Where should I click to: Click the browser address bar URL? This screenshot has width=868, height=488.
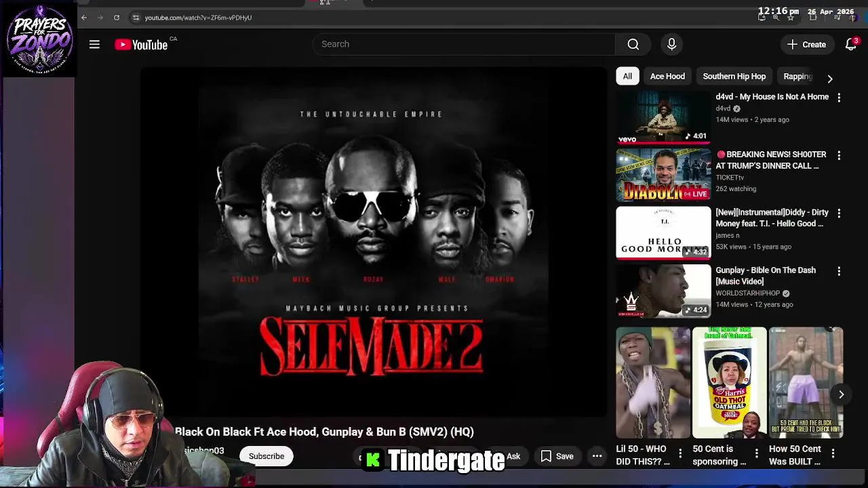pyautogui.click(x=198, y=18)
